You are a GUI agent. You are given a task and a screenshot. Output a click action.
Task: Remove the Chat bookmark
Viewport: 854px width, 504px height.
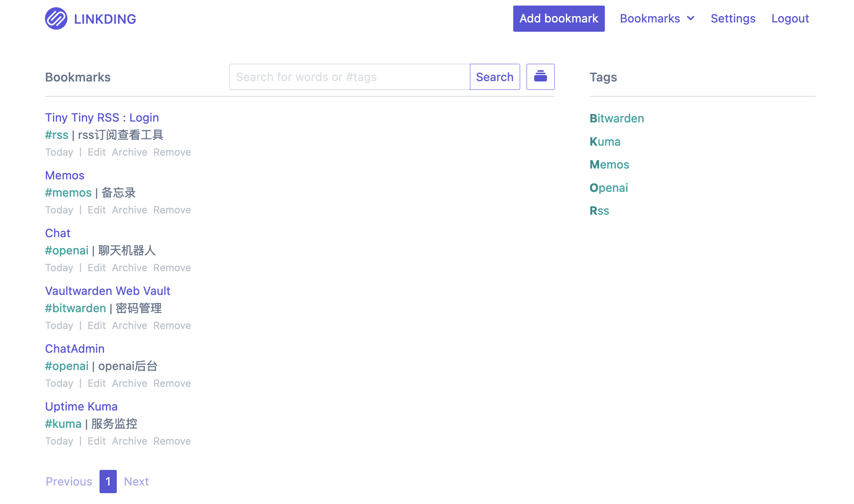(x=172, y=268)
